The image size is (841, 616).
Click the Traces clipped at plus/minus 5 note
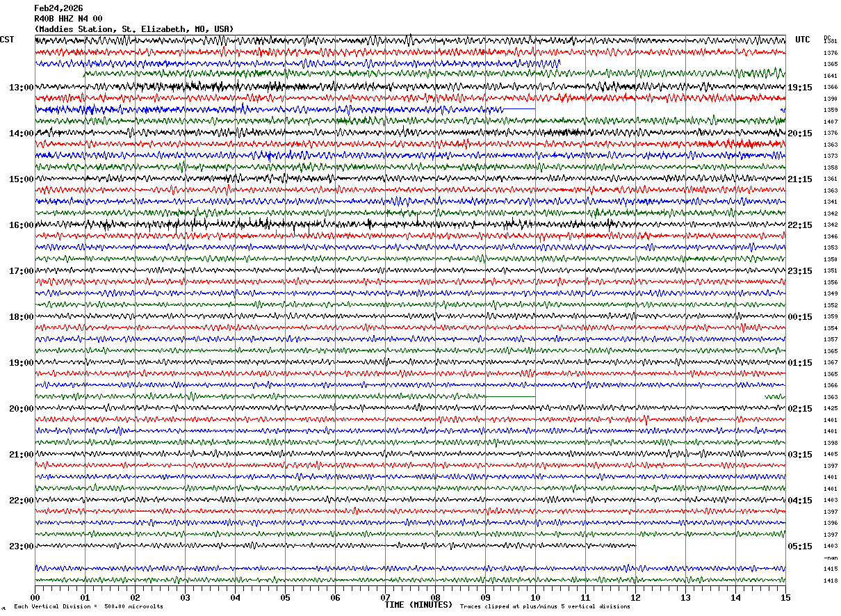[545, 606]
